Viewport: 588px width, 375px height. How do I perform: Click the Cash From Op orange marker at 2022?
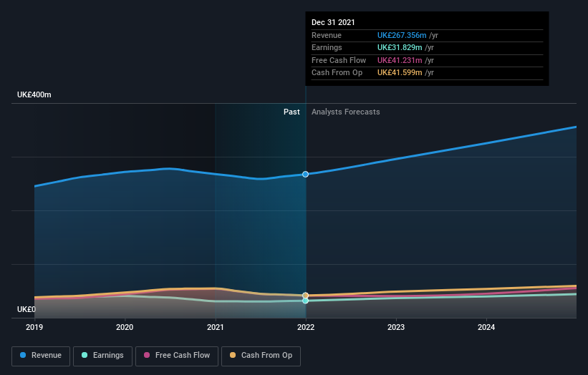pyautogui.click(x=306, y=295)
